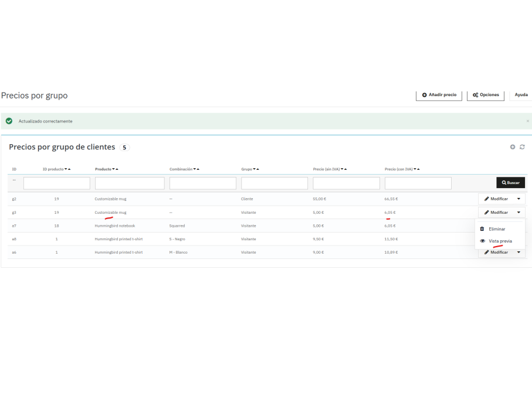Click the 'Cliente' group cell
This screenshot has width=532, height=406.
(x=247, y=199)
